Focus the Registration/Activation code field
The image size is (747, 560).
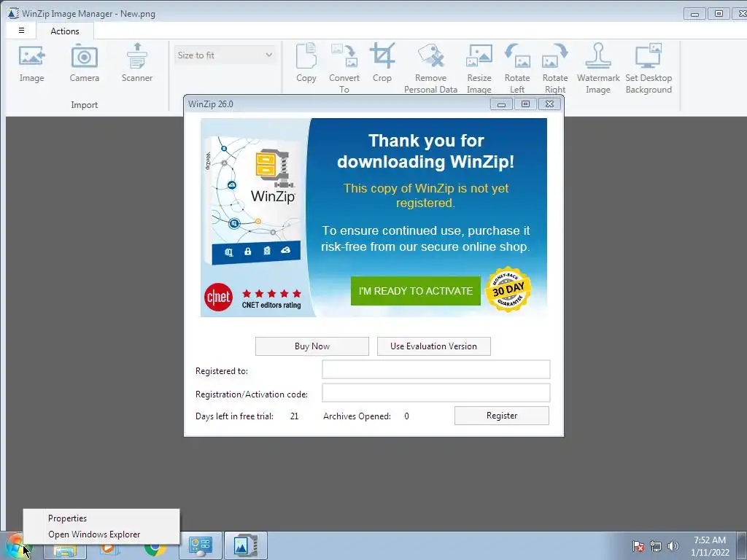436,393
